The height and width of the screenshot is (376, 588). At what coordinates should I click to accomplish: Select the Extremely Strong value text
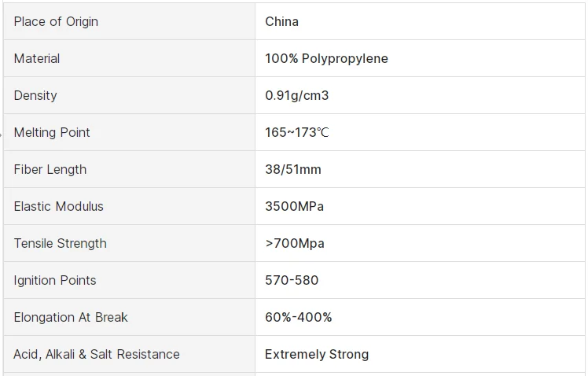317,354
